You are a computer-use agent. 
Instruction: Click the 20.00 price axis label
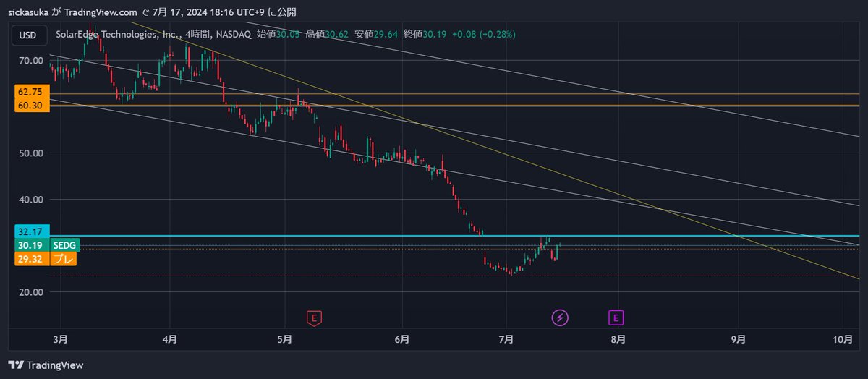32,292
